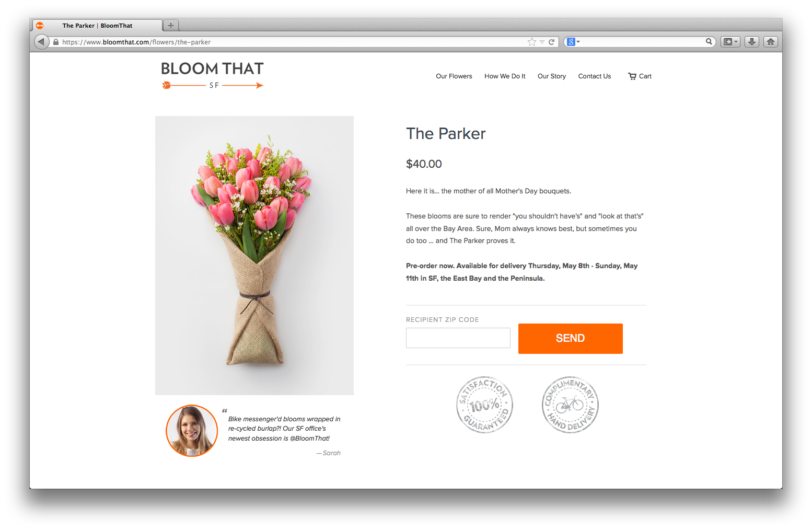This screenshot has height=530, width=812.
Task: Click the search magnifier icon
Action: pyautogui.click(x=709, y=42)
